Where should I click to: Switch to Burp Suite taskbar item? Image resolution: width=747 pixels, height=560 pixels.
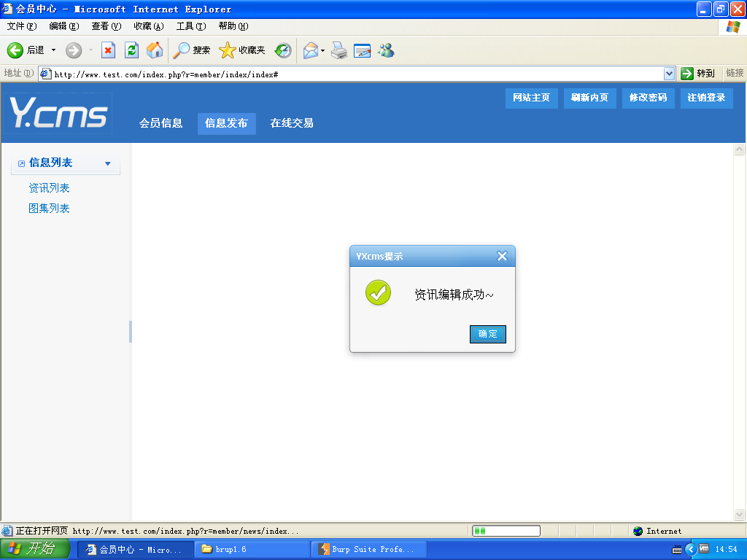click(368, 550)
